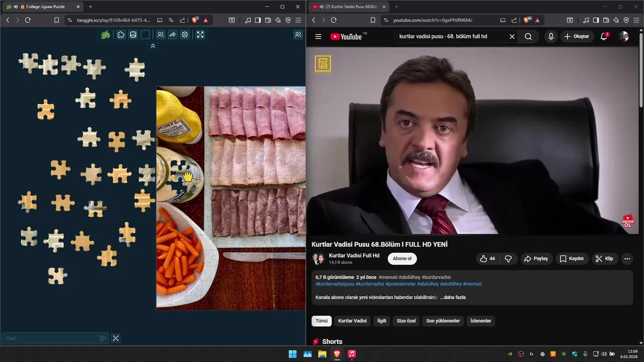Click the translate icon in tanggle address bar
Screen dimensions: 644x362
pyautogui.click(x=171, y=20)
